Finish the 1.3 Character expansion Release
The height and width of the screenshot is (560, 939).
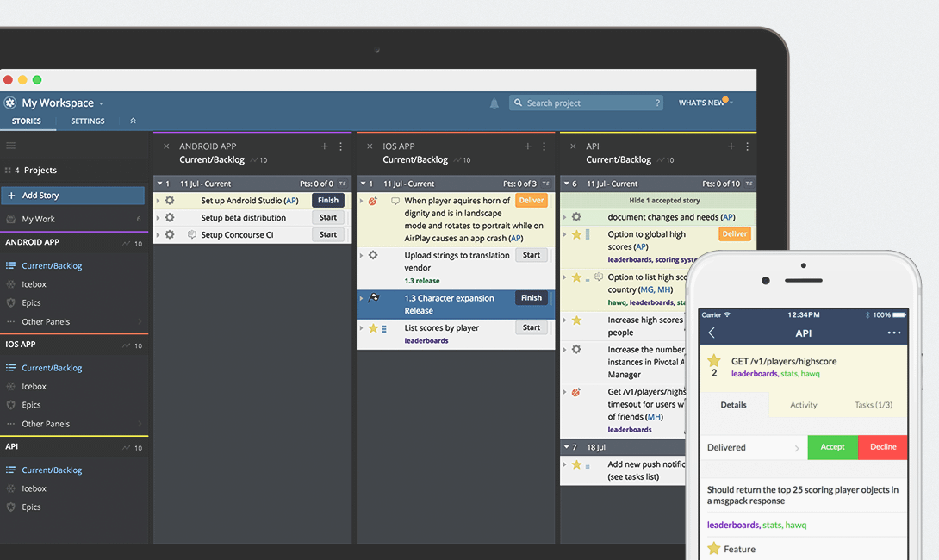532,298
